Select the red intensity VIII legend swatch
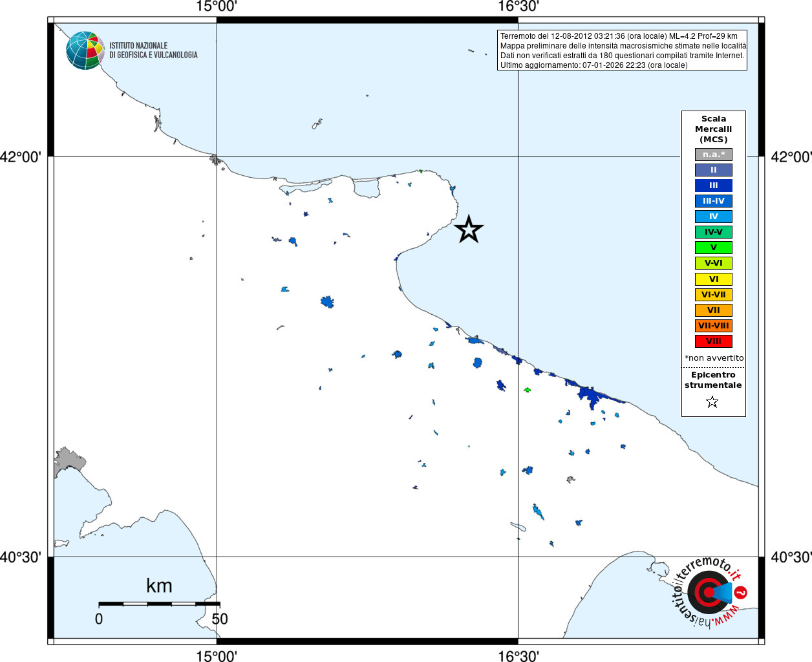 [x=714, y=341]
